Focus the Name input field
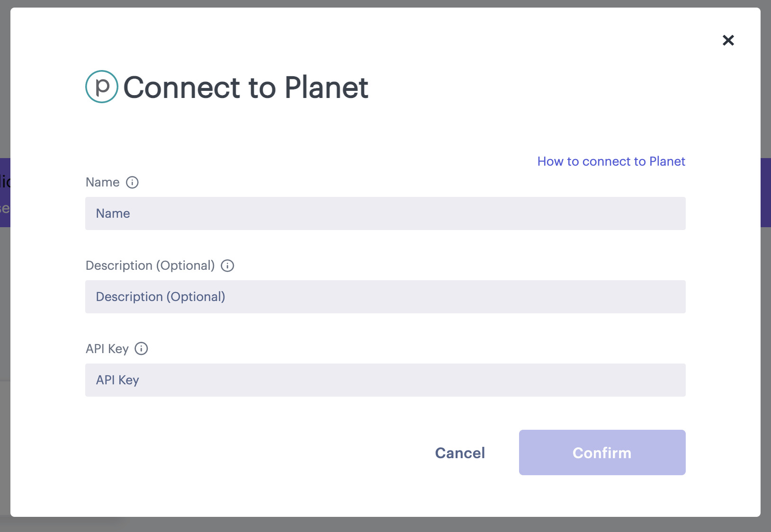771x532 pixels. coord(385,213)
